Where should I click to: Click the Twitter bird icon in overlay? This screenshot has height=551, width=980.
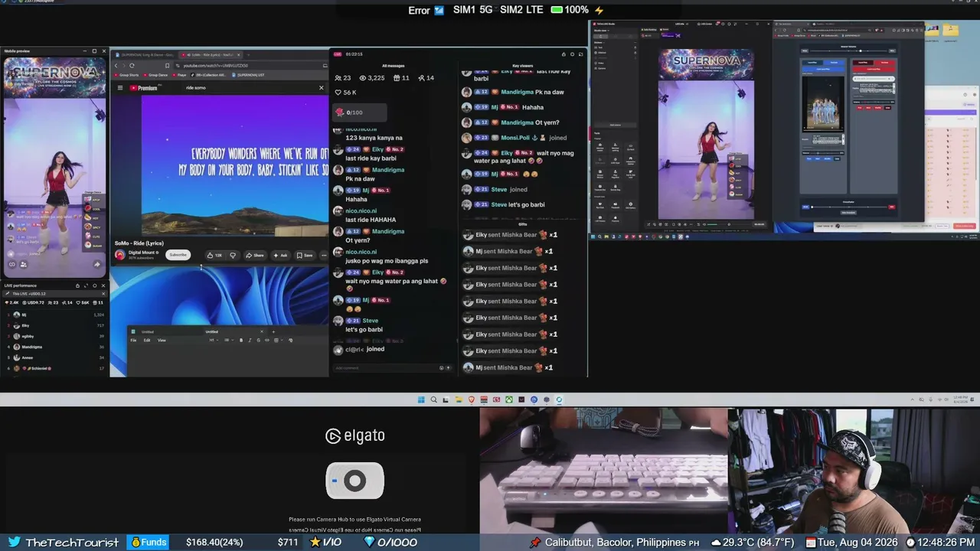click(14, 543)
